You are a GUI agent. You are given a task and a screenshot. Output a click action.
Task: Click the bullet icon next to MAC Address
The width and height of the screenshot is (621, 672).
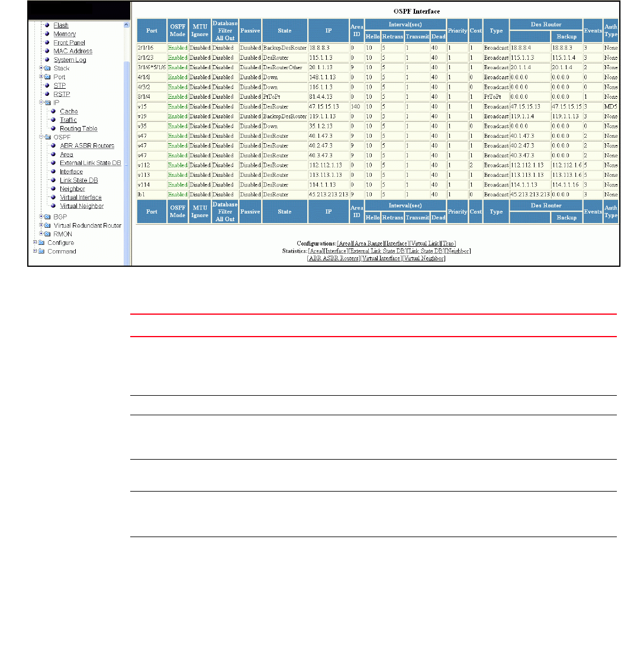pos(47,51)
